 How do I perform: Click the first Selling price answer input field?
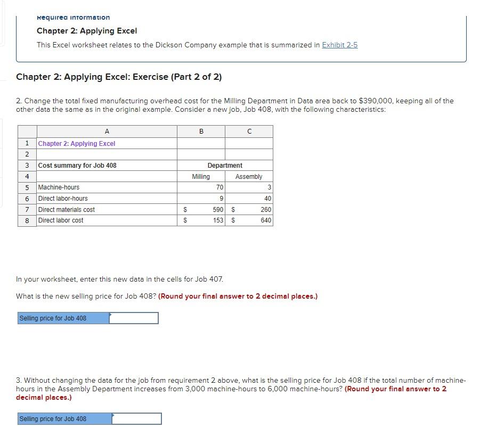pyautogui.click(x=133, y=318)
